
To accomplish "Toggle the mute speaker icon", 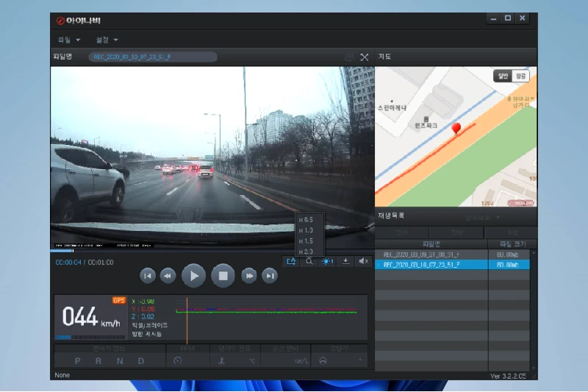I will 363,262.
